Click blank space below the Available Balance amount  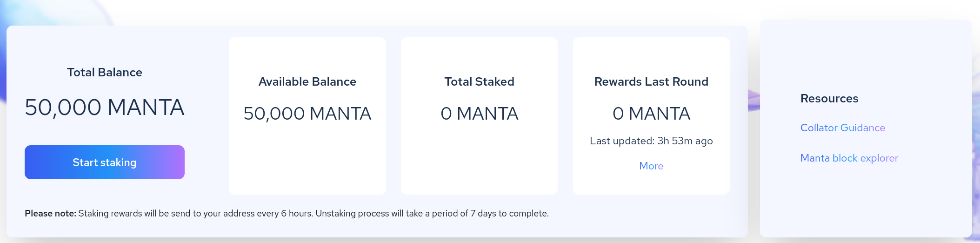click(307, 158)
